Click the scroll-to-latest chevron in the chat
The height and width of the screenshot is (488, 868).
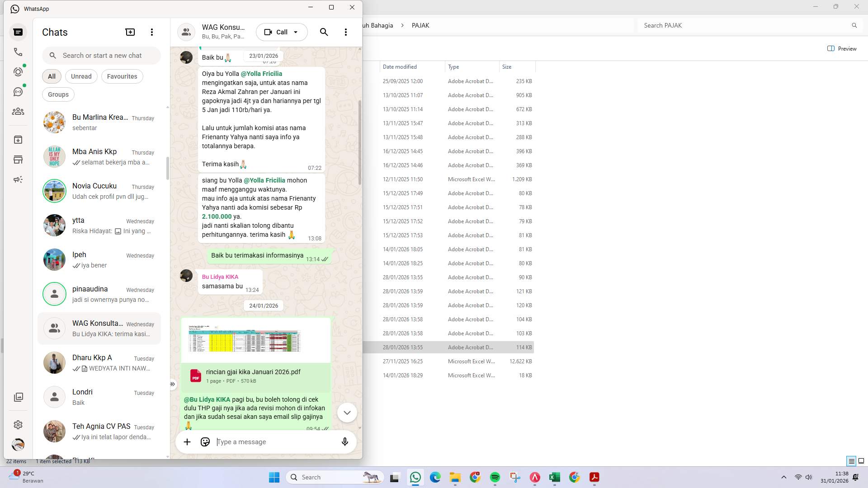pos(347,413)
